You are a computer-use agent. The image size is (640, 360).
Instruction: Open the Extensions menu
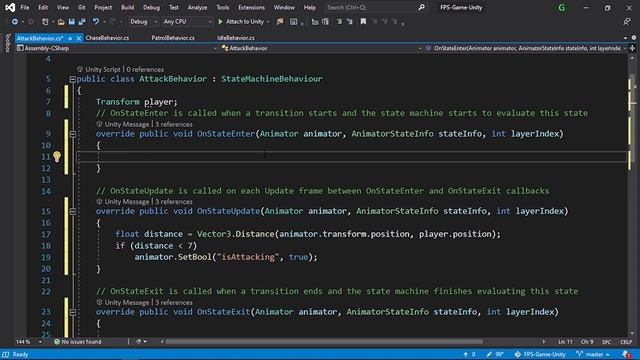click(251, 7)
